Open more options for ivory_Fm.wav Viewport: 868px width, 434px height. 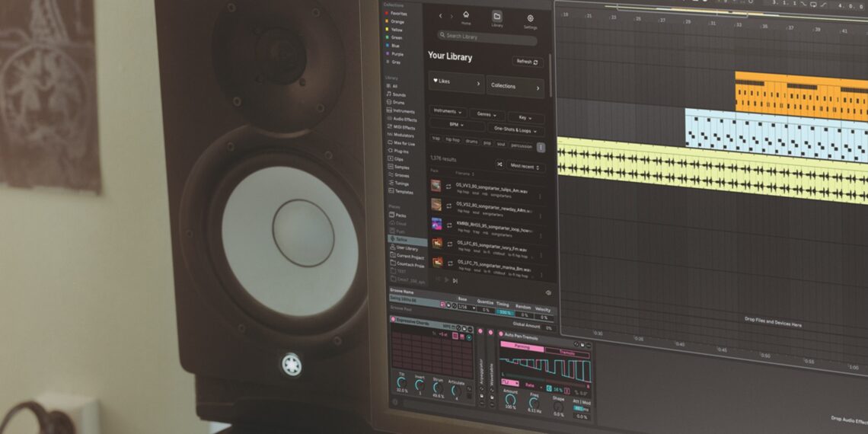tap(541, 254)
